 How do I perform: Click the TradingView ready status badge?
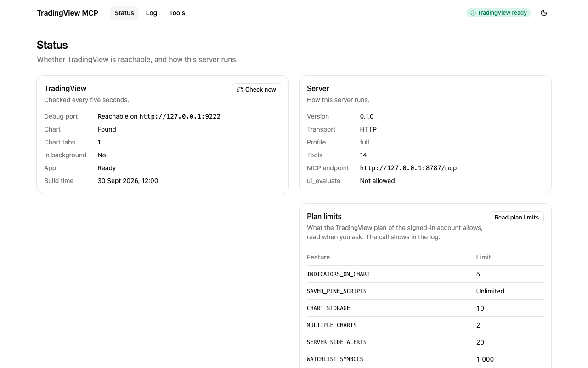point(498,13)
